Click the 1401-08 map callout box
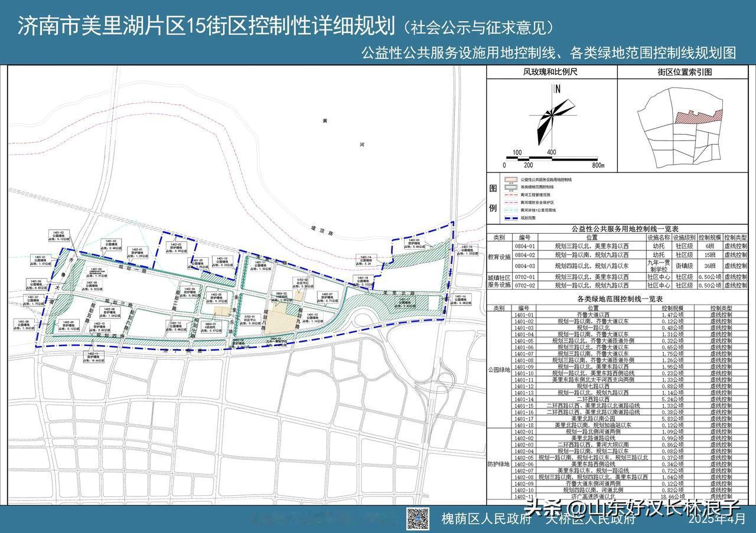 24,325
